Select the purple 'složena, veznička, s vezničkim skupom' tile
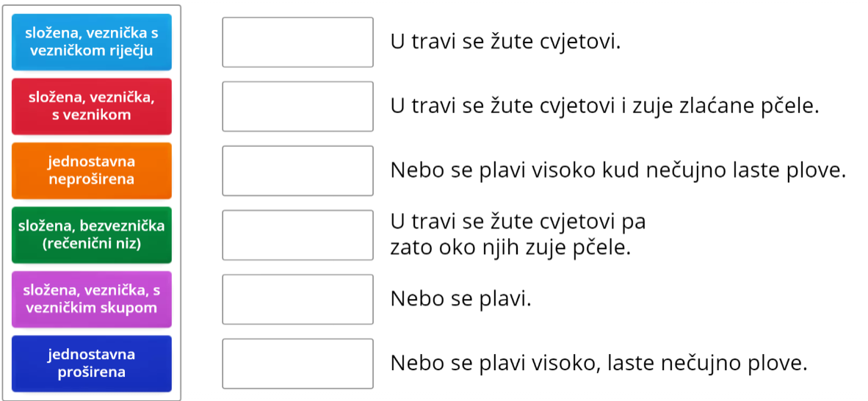The height and width of the screenshot is (401, 868). (x=92, y=299)
